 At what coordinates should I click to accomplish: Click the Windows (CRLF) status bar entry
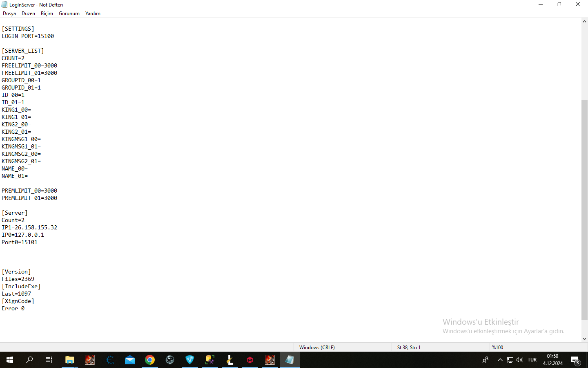tap(317, 347)
